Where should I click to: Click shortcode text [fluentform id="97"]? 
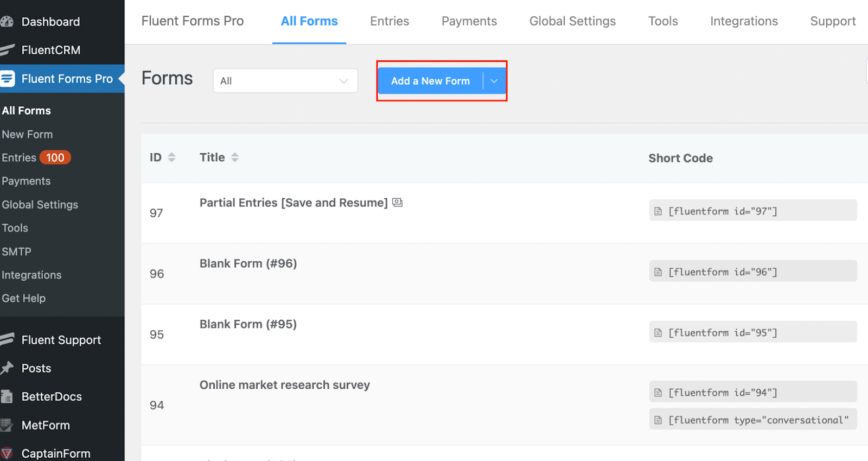tap(723, 211)
